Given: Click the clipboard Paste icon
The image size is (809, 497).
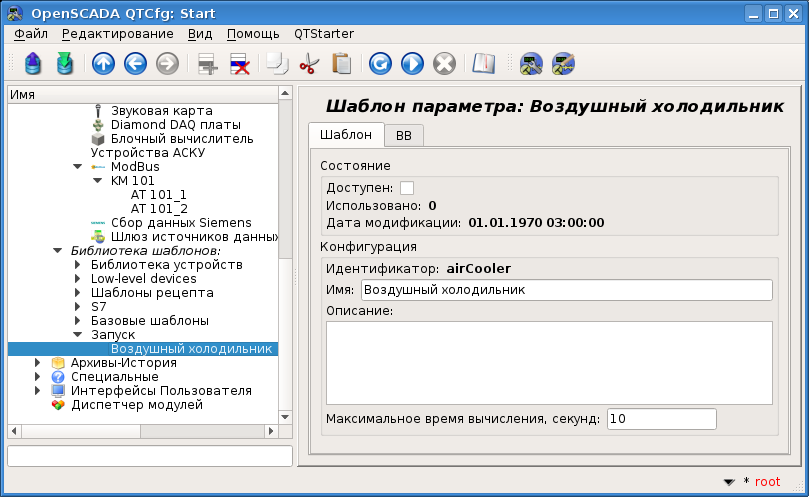Looking at the screenshot, I should pos(341,64).
